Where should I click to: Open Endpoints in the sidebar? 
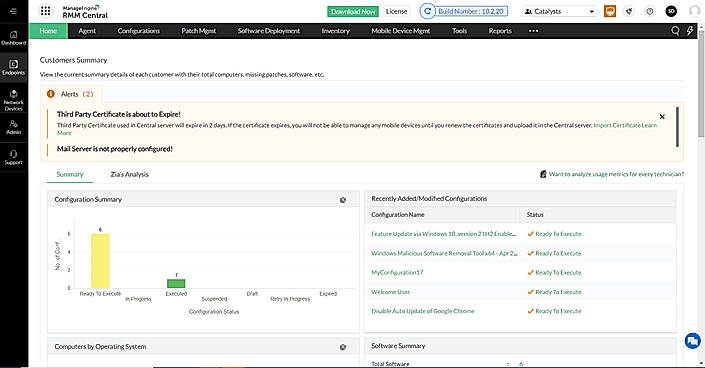pyautogui.click(x=13, y=67)
